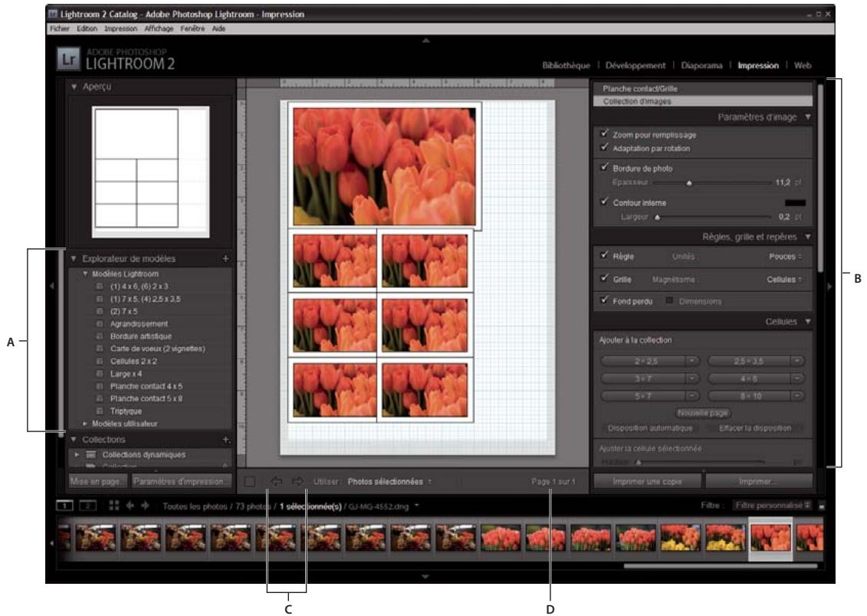Click the left arrow navigation icon next to the photo count
867x616 pixels.
pyautogui.click(x=128, y=503)
